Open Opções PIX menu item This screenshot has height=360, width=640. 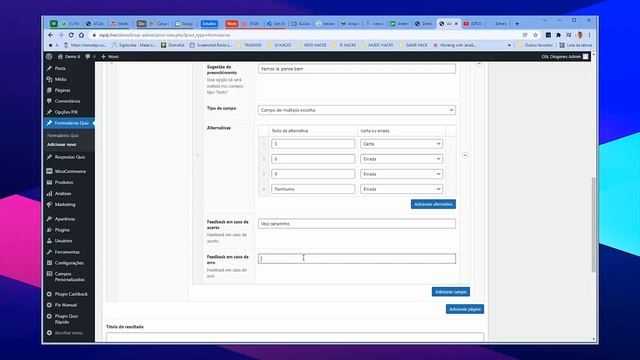click(x=66, y=112)
